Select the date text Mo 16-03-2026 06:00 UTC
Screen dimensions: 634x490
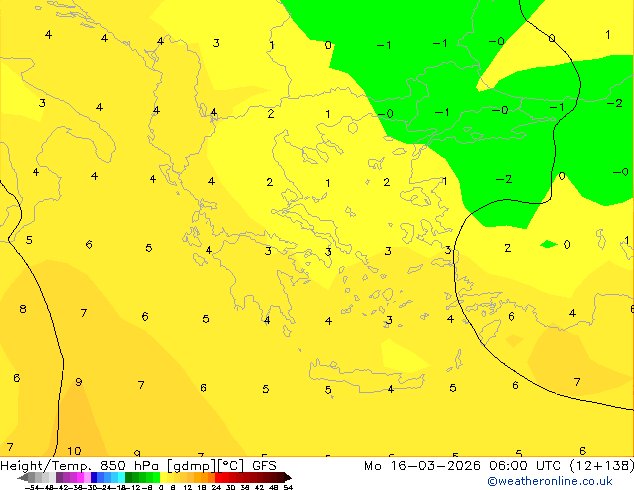click(463, 466)
